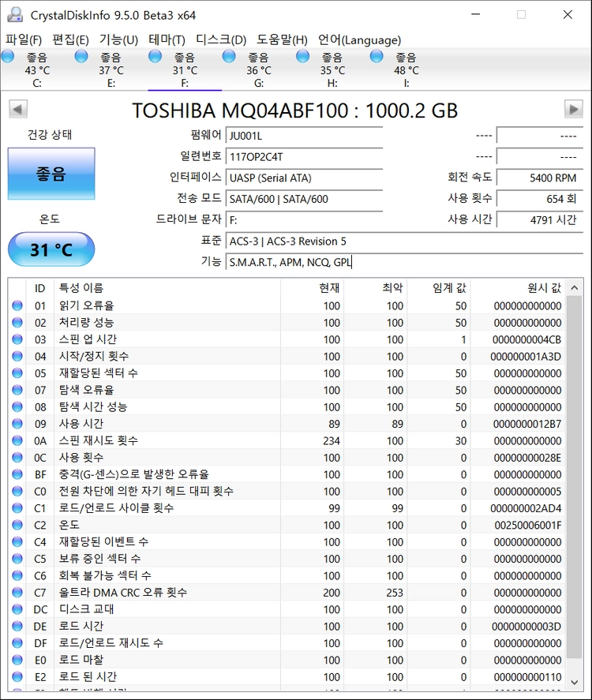Click the SMART list scrollbar thumb
This screenshot has height=700, width=592.
coord(574,477)
